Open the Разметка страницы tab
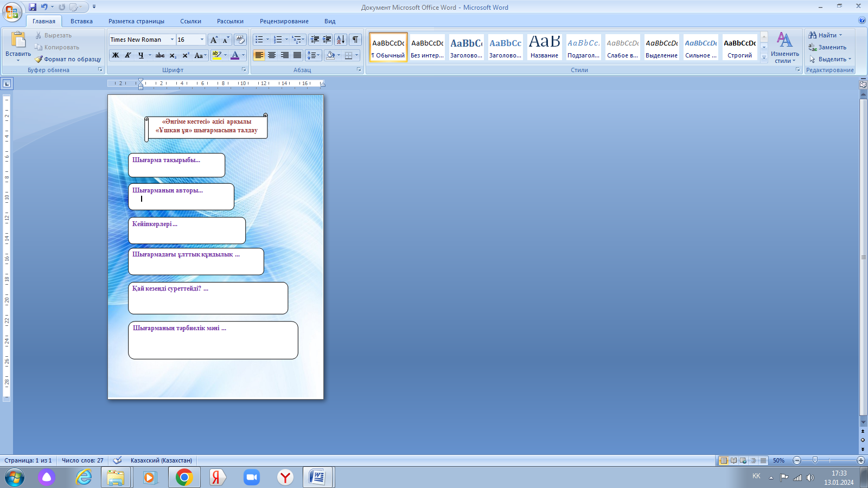This screenshot has height=488, width=868. (136, 21)
